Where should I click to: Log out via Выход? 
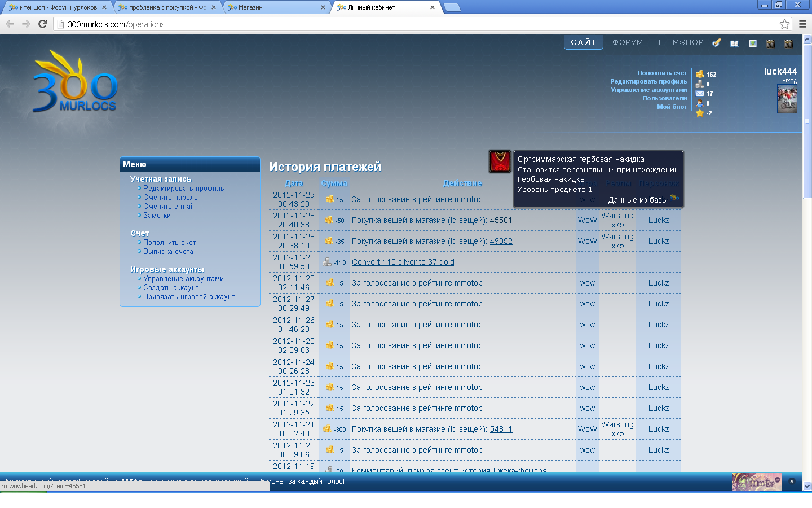(x=787, y=80)
